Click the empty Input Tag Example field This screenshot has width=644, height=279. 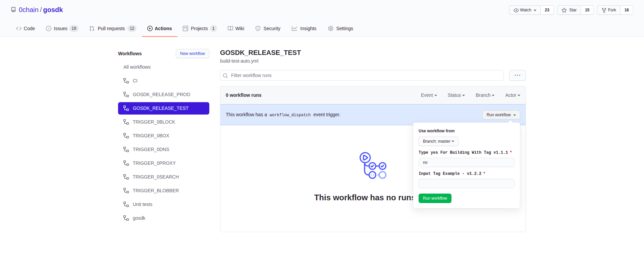(x=466, y=184)
